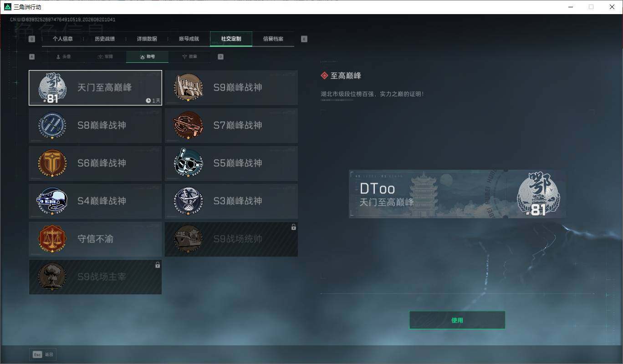Click the S5巅峰战神 diver skull emblem
This screenshot has height=364, width=623.
pos(189,163)
